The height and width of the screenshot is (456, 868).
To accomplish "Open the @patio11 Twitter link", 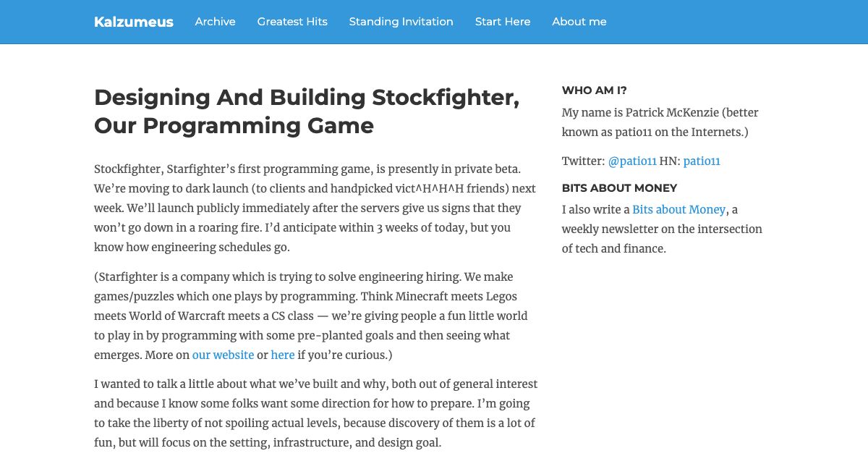I will [631, 161].
